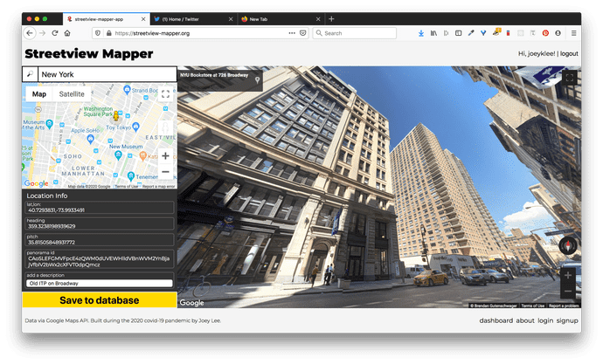Click the magnifier search icon beside New York

(x=30, y=75)
